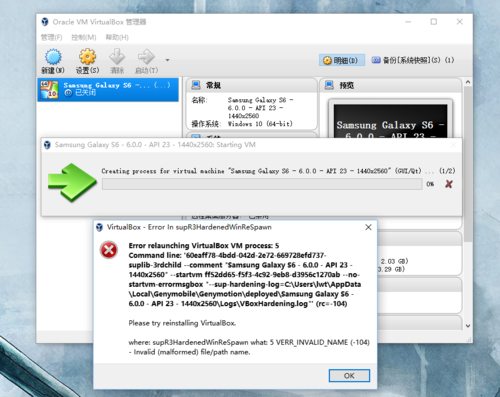Click the Discard (清除) down-arrow icon
Screen dimensions: 500x397
click(117, 57)
